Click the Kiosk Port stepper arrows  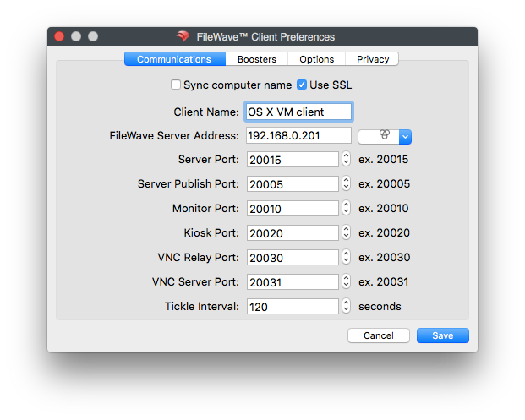click(347, 232)
